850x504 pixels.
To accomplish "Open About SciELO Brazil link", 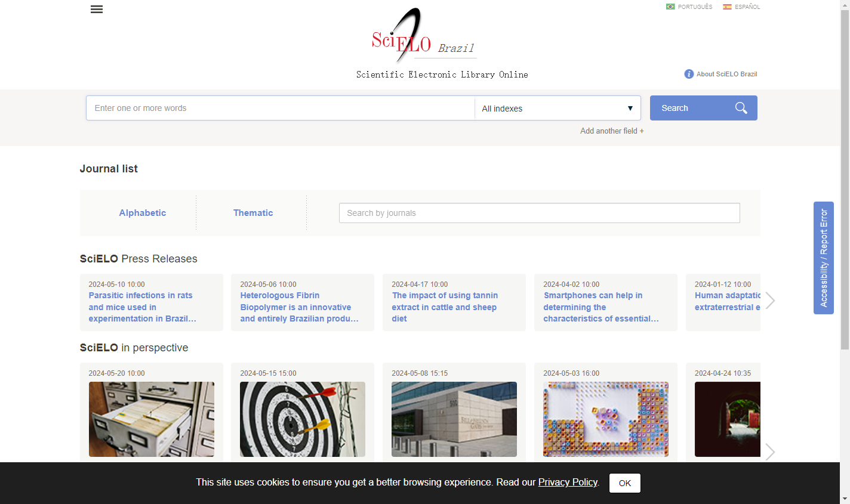I will [x=726, y=74].
